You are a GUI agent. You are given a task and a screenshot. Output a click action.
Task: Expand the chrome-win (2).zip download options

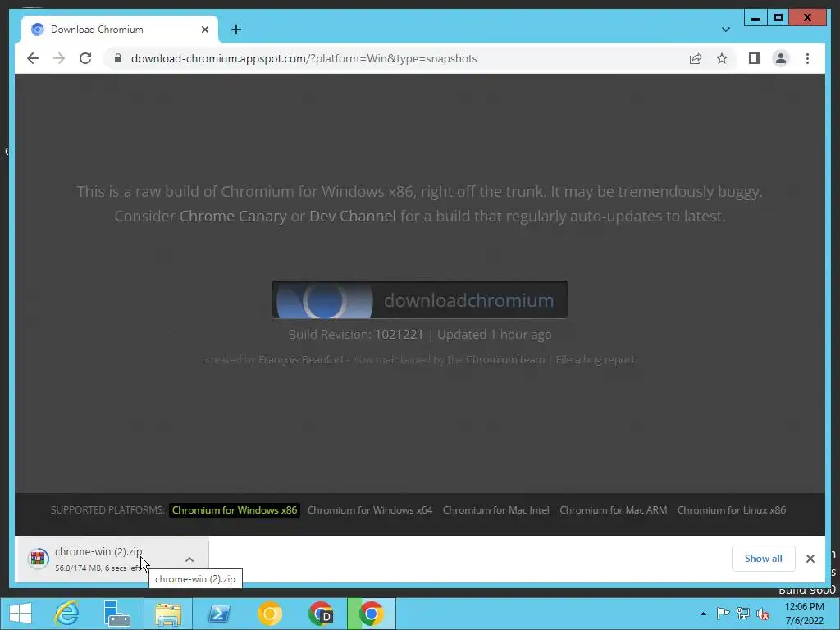pyautogui.click(x=189, y=559)
